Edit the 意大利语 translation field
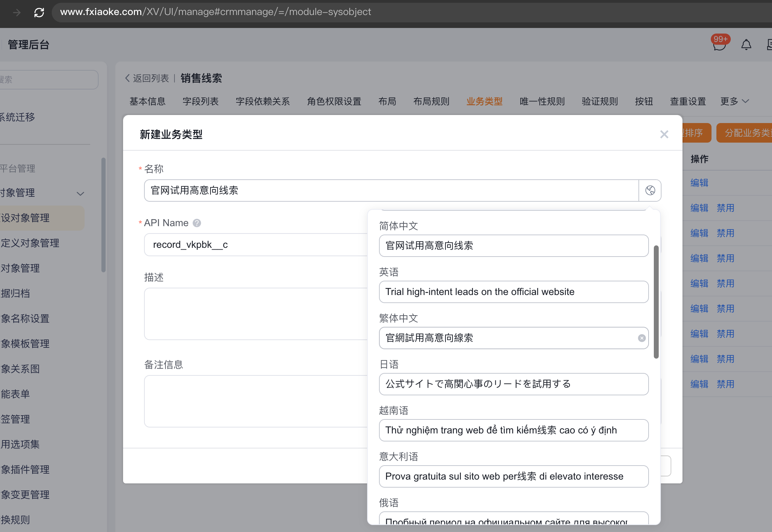772x532 pixels. [514, 476]
